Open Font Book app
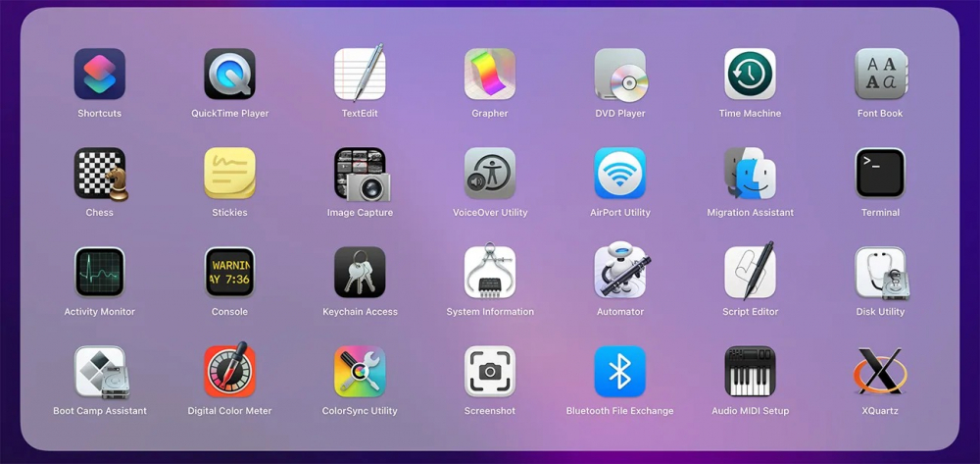 880,75
